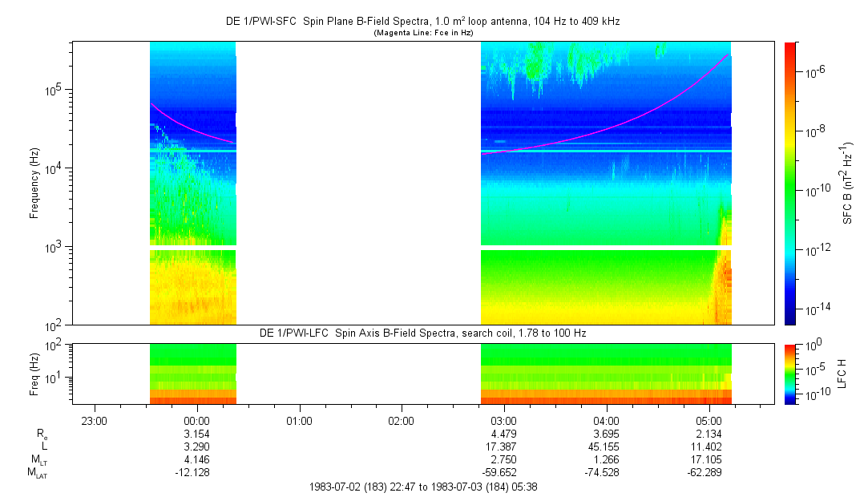This screenshot has height=497, width=868.
Task: Click the date range caption below plot
Action: coord(424,487)
